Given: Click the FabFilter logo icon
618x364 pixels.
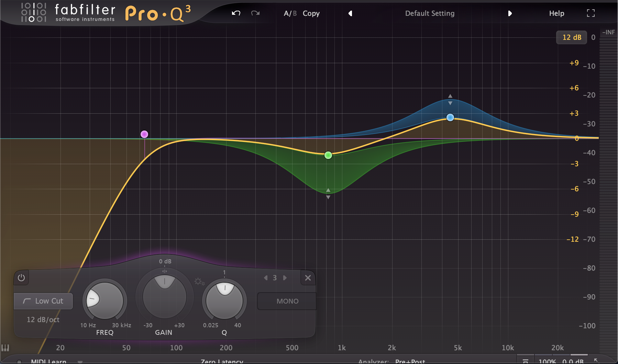Looking at the screenshot, I should [33, 12].
